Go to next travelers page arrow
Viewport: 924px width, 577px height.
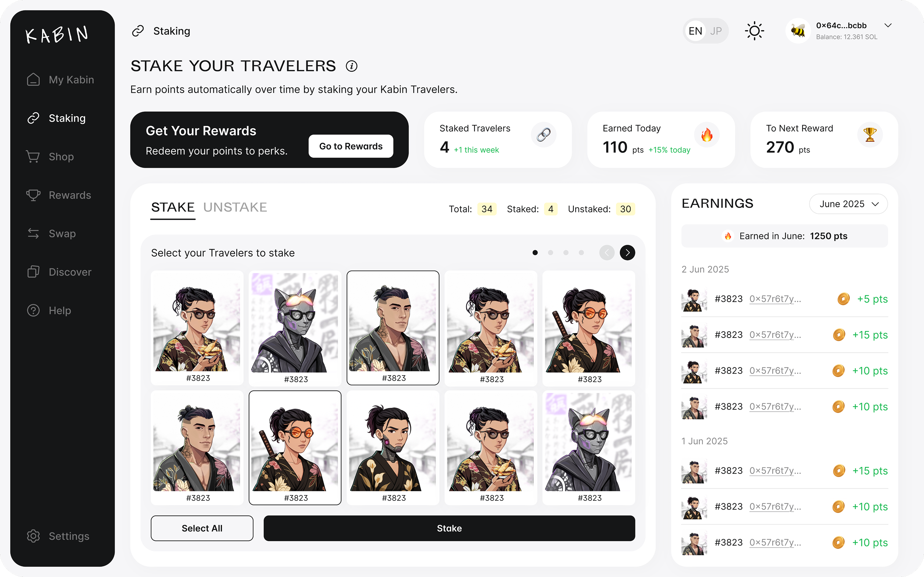click(x=627, y=253)
